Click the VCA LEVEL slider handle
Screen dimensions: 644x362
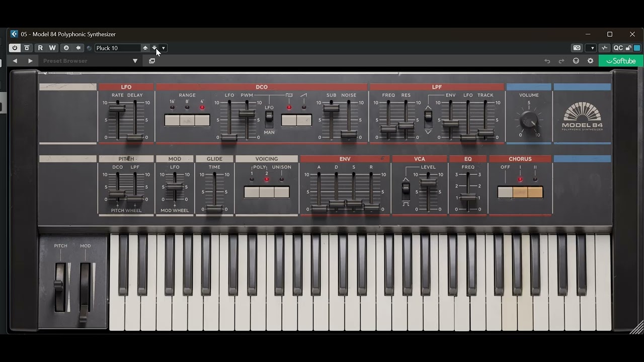tap(428, 183)
